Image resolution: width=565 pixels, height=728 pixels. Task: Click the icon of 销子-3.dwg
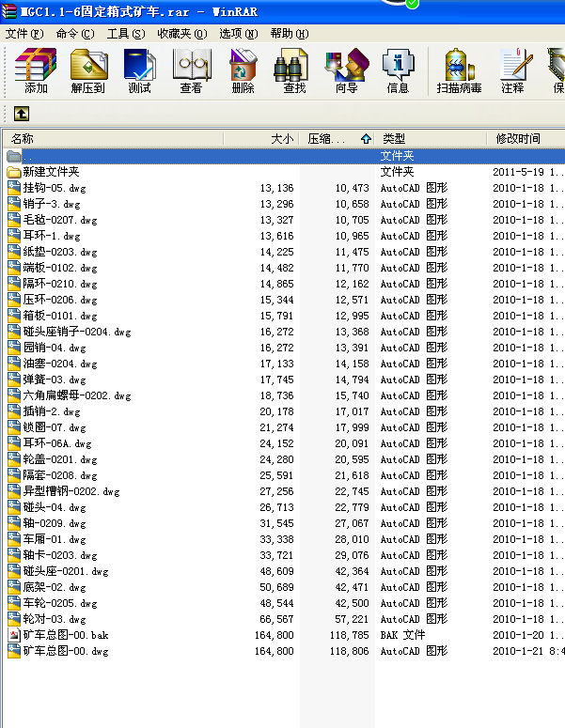14,204
